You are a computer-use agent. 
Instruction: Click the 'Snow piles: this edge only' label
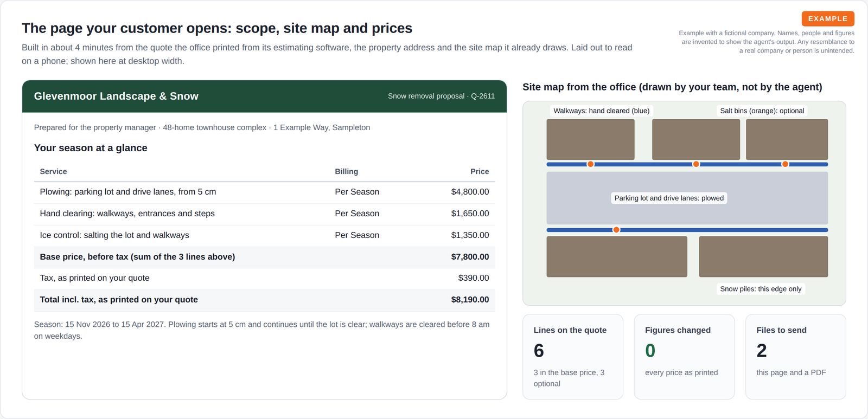coord(761,289)
